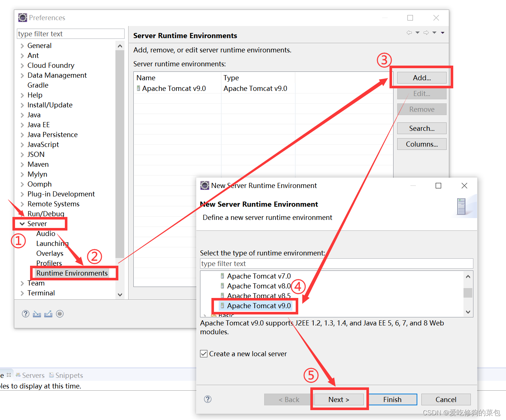This screenshot has width=506, height=420.
Task: Select Plug-in Development entry
Action: 61,194
